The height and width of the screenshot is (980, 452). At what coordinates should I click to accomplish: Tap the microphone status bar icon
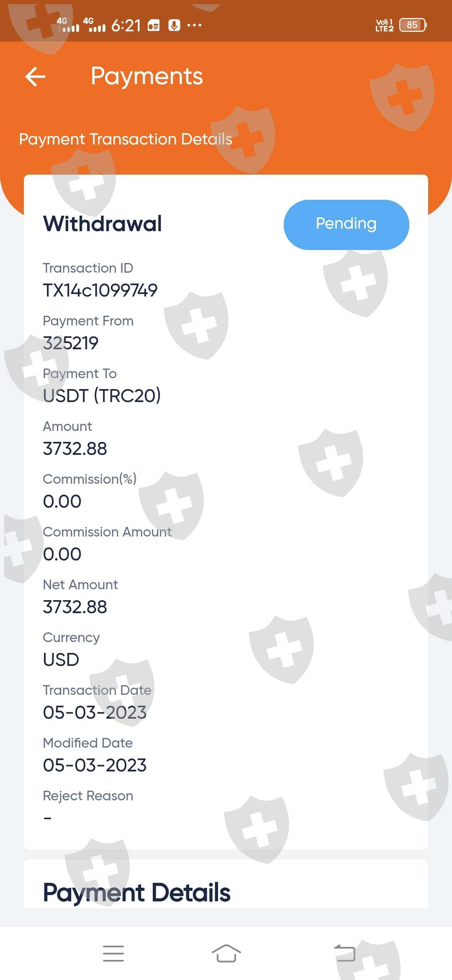(174, 26)
